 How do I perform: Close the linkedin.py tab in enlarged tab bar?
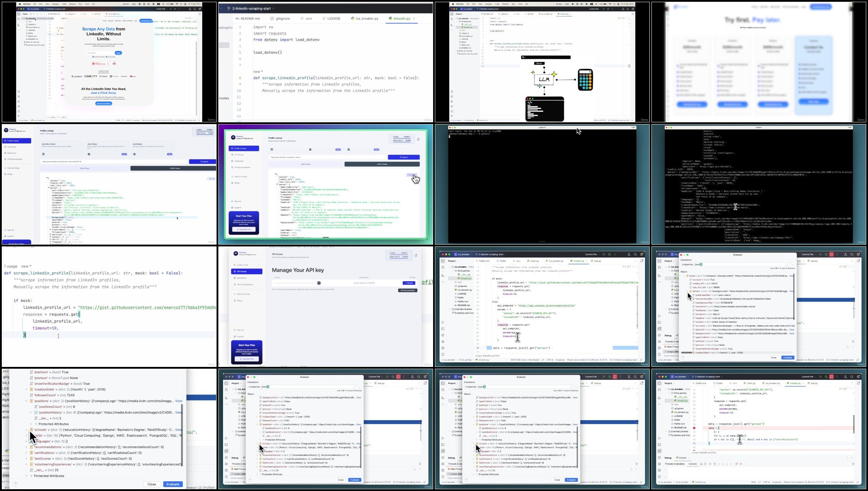414,19
